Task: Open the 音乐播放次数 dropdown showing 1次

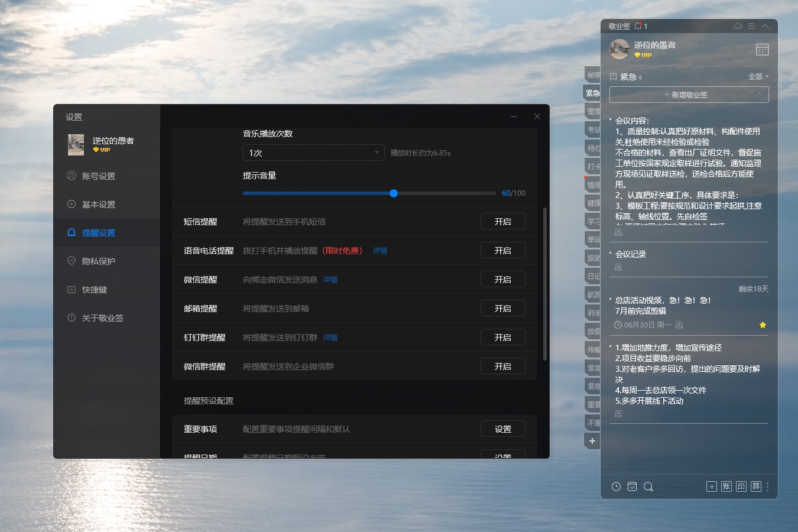Action: coord(313,153)
